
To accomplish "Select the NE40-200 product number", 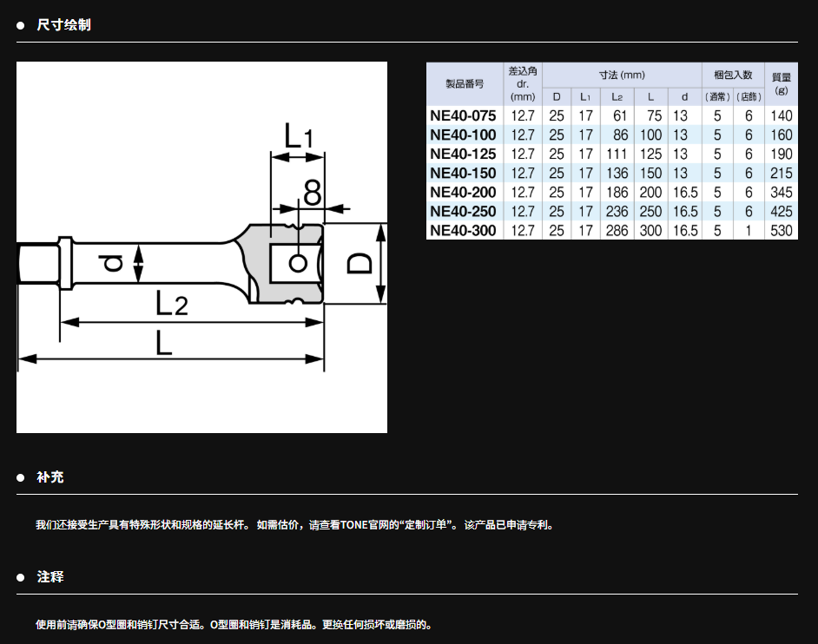I will (463, 192).
